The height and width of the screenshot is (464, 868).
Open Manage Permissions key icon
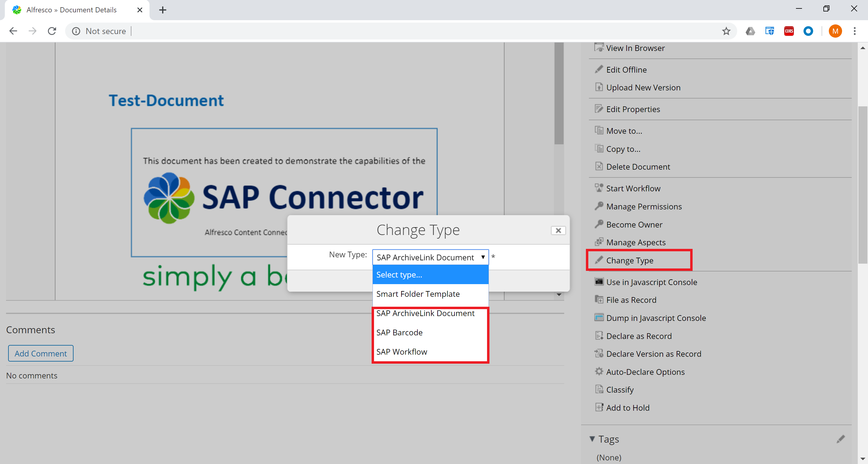click(599, 206)
